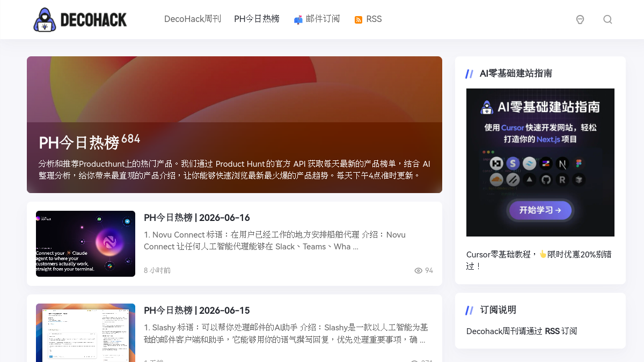Click the mailbox icon beside 邮件订阅
This screenshot has height=362, width=644.
tap(298, 20)
